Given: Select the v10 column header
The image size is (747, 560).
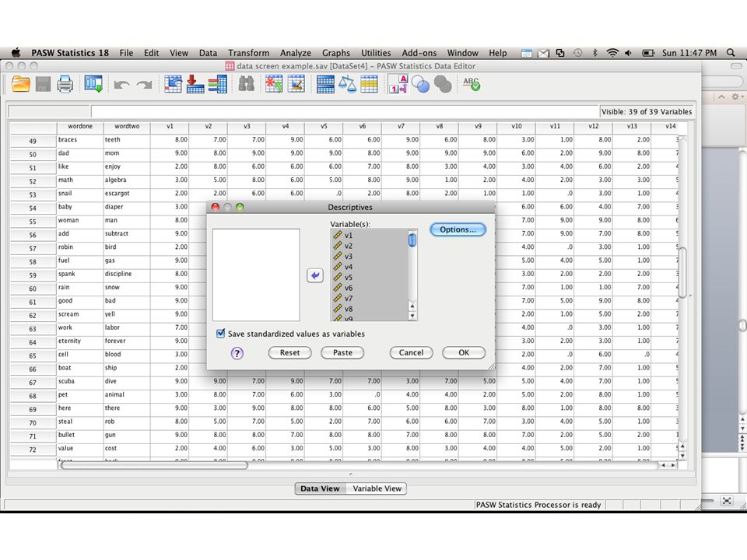Looking at the screenshot, I should [517, 126].
